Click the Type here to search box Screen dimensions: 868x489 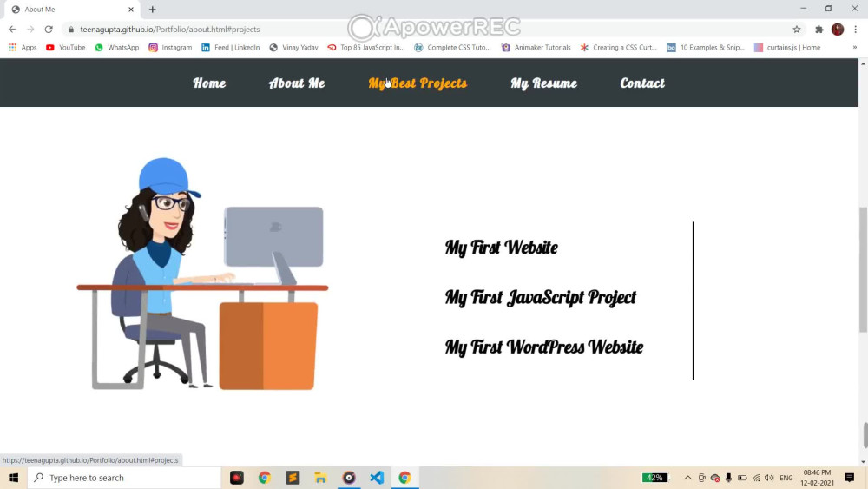click(124, 478)
